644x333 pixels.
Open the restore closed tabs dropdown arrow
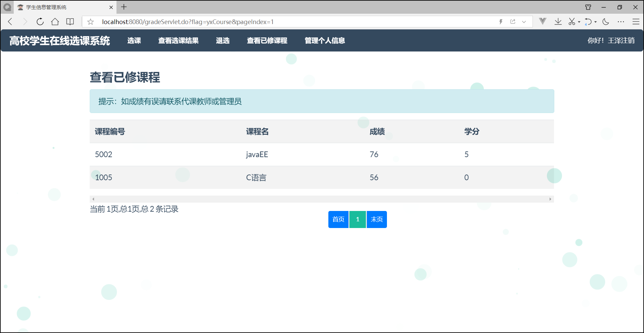click(595, 22)
